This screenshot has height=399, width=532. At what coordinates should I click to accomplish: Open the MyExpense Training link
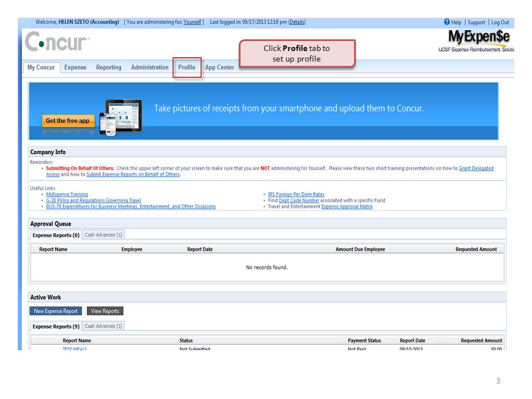tap(67, 195)
